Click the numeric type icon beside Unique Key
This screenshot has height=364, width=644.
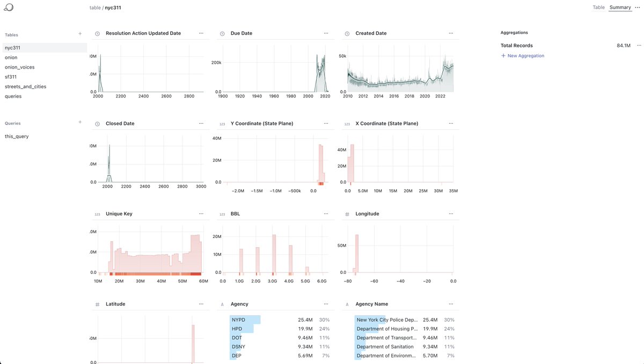pyautogui.click(x=97, y=214)
